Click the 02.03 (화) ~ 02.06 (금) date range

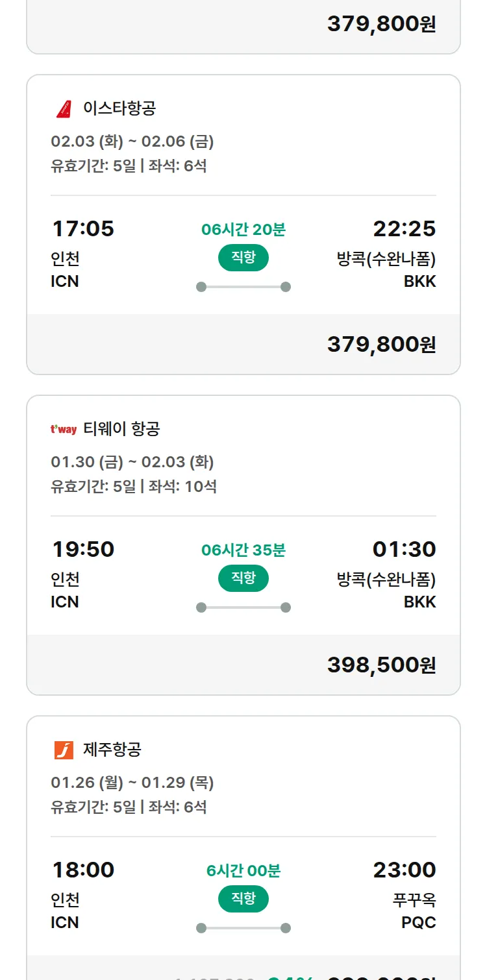click(132, 141)
